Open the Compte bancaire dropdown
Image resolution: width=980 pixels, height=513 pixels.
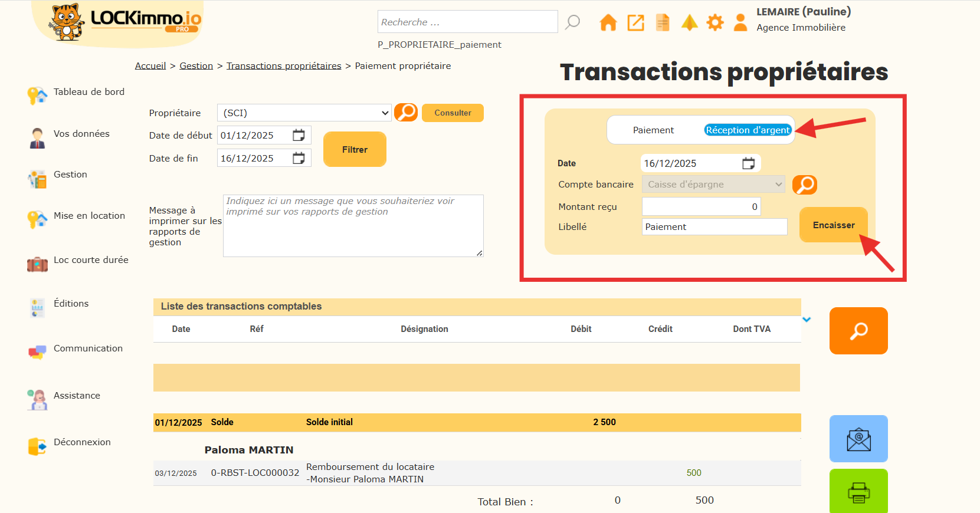pos(713,185)
